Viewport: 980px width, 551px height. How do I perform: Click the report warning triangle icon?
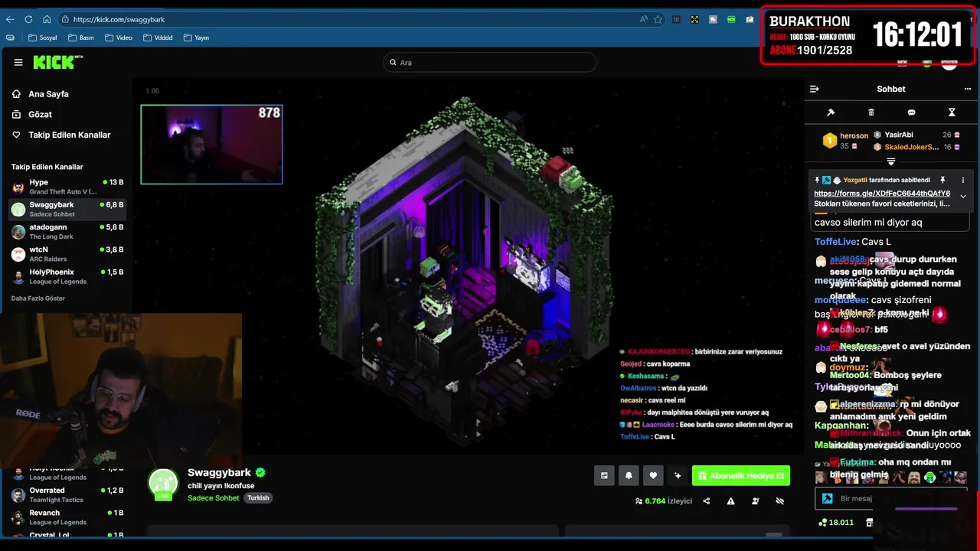[731, 501]
